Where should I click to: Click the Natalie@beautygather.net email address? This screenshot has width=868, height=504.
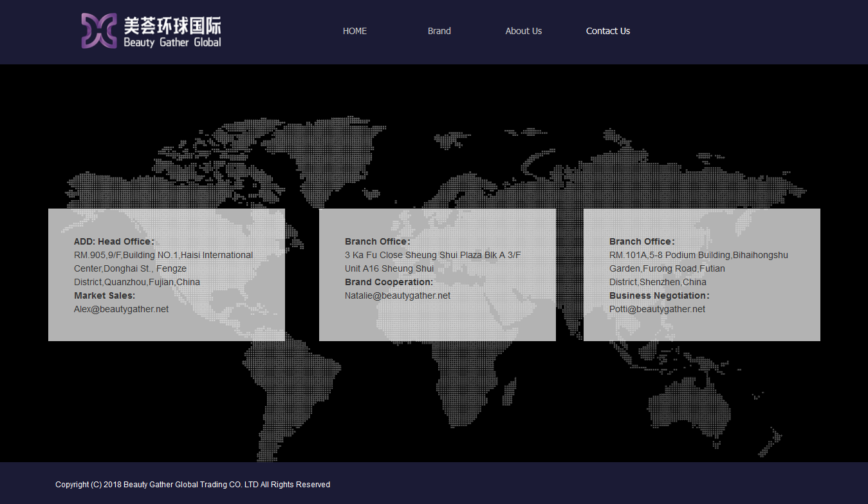click(398, 295)
